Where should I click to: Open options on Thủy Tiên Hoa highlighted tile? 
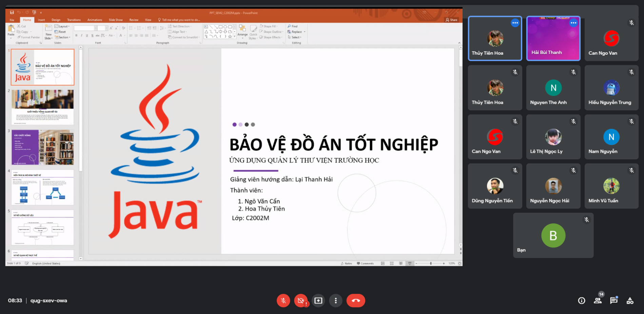click(x=515, y=23)
